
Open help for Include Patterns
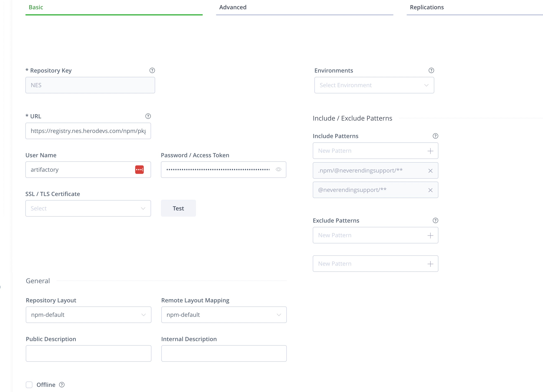tap(435, 136)
